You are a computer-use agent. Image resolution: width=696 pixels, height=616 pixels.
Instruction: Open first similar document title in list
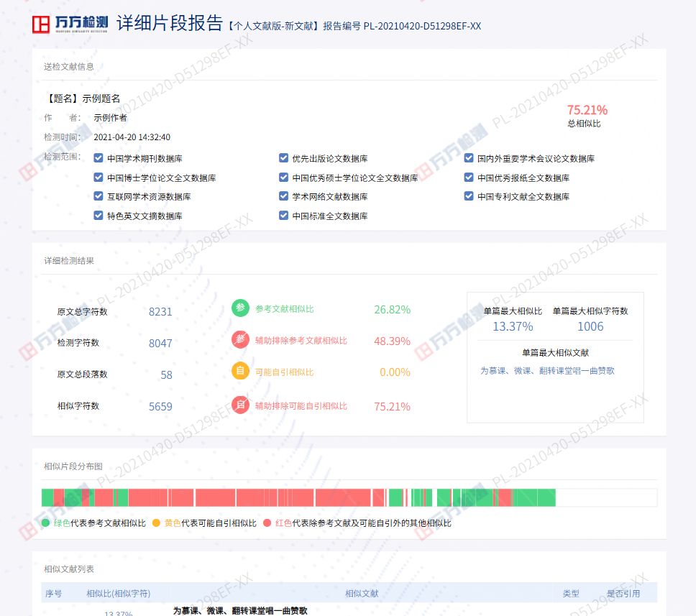click(240, 611)
